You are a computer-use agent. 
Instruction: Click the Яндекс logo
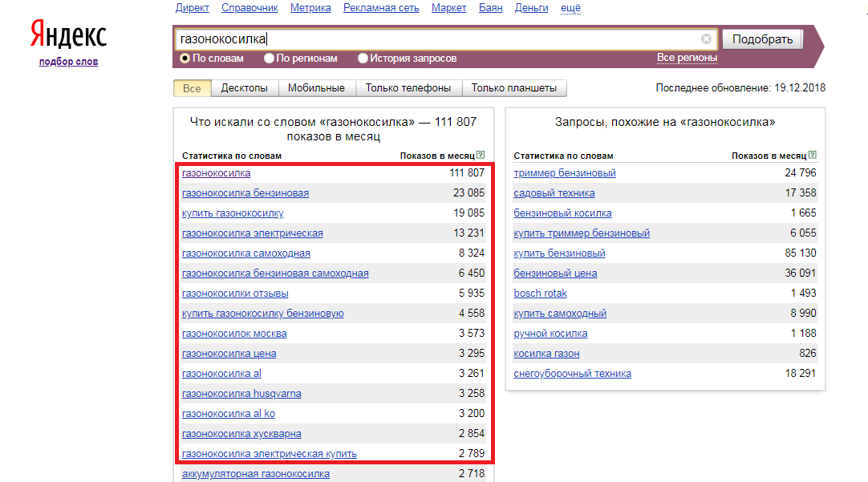click(68, 35)
